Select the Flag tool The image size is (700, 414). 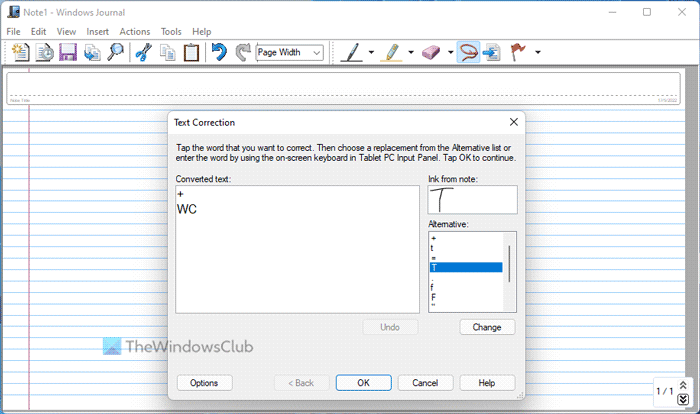[518, 52]
